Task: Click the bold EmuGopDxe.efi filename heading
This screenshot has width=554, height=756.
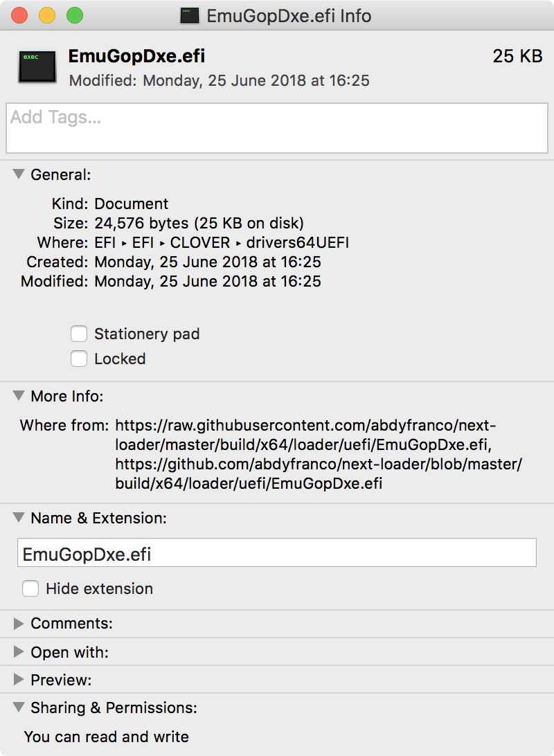Action: (136, 57)
